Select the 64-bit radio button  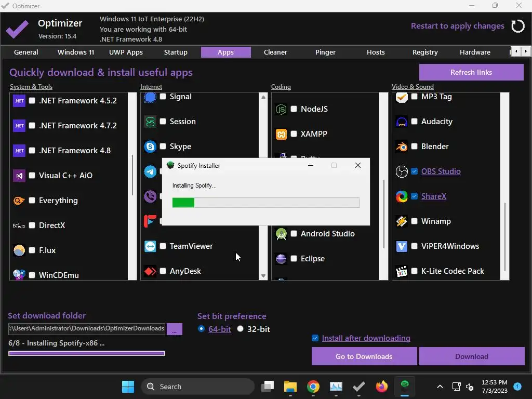tap(201, 329)
